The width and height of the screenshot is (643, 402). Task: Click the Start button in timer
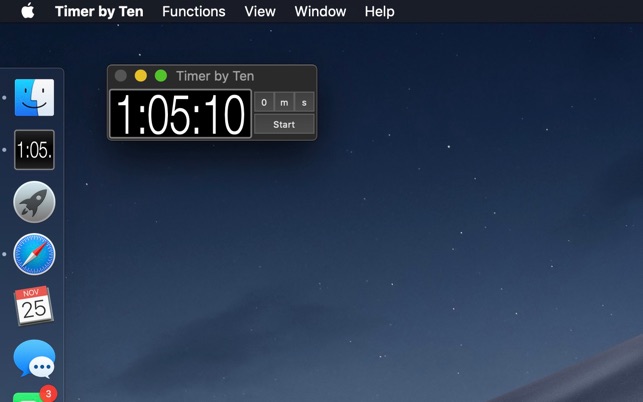coord(284,124)
